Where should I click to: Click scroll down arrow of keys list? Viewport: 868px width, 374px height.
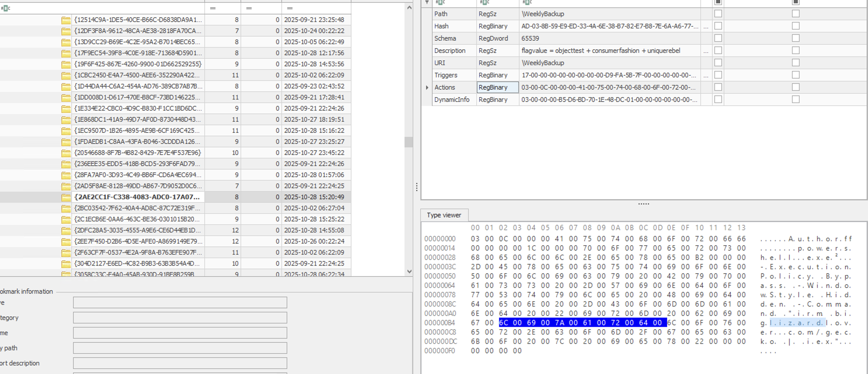(409, 271)
